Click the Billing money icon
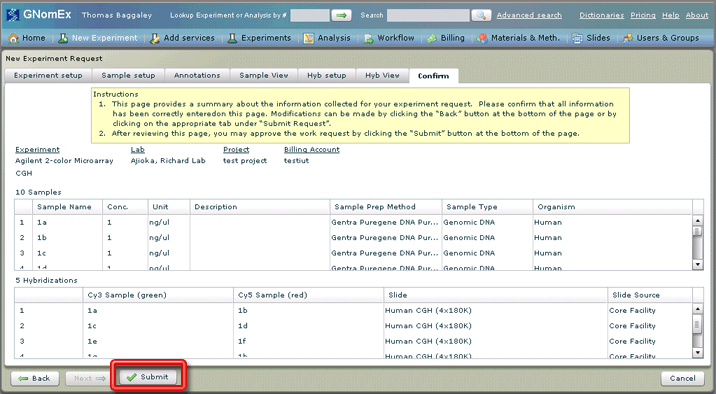Screen dimensions: 716x394 pyautogui.click(x=432, y=38)
